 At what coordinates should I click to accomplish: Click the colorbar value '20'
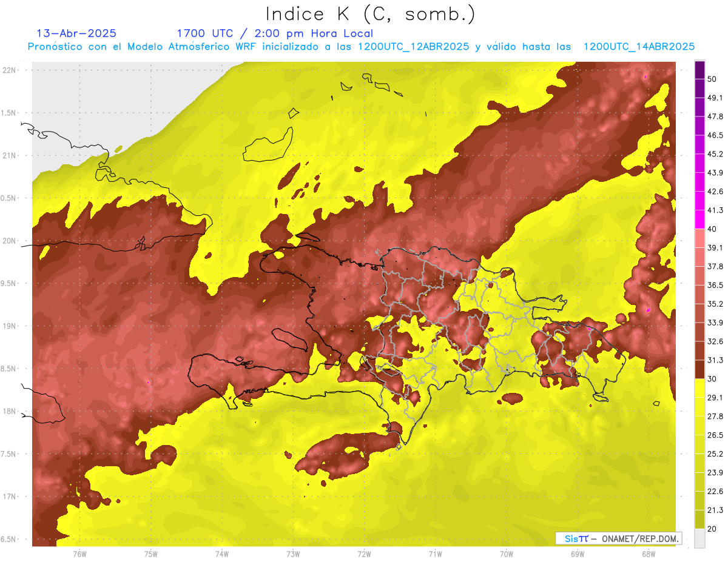[712, 529]
